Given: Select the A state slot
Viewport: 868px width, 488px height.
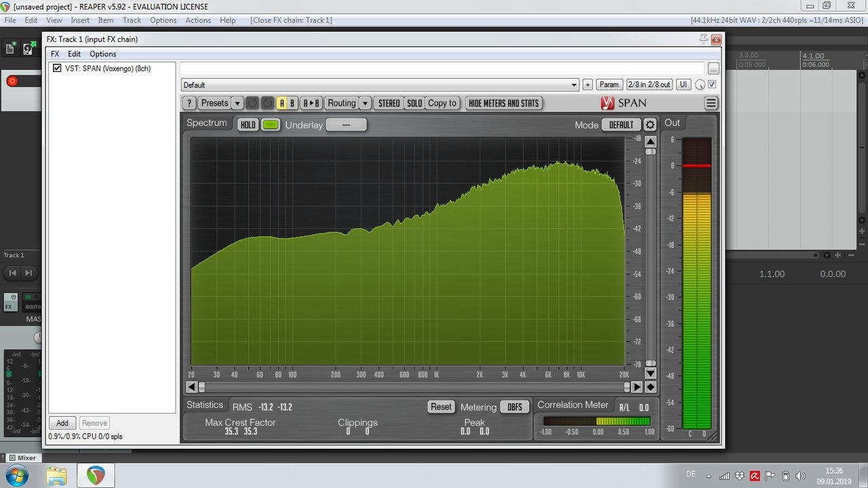Looking at the screenshot, I should (x=282, y=103).
